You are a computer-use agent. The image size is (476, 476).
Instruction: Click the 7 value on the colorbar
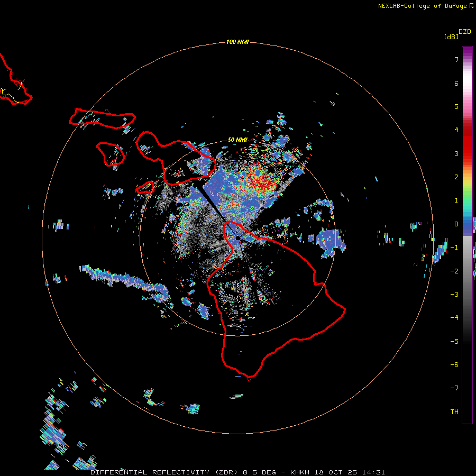[x=456, y=59]
